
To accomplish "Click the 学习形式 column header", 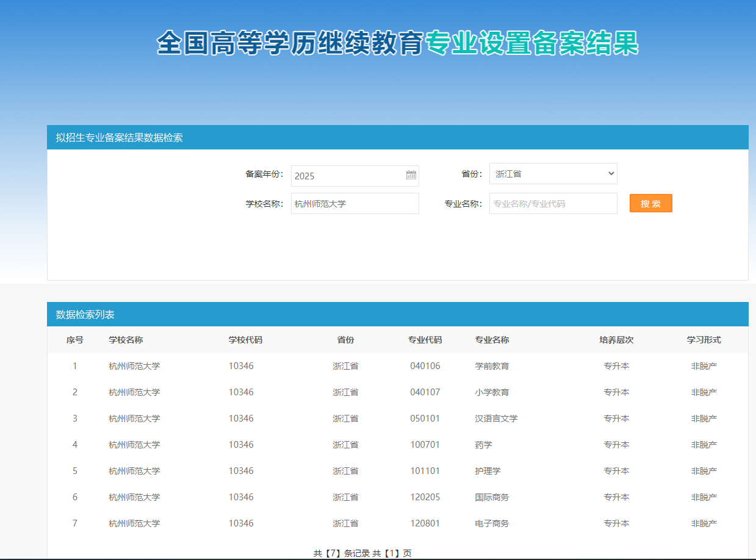I will pyautogui.click(x=704, y=340).
